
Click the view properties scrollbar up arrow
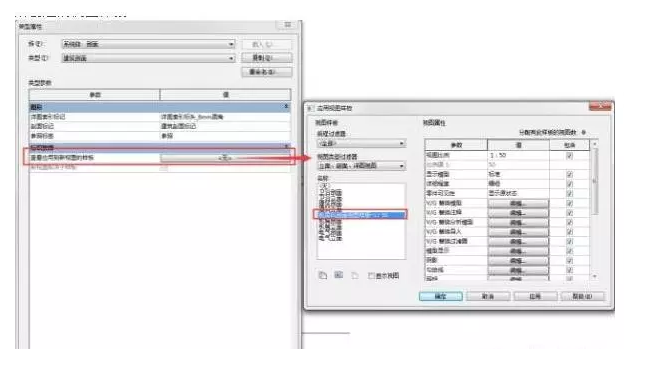pyautogui.click(x=595, y=145)
